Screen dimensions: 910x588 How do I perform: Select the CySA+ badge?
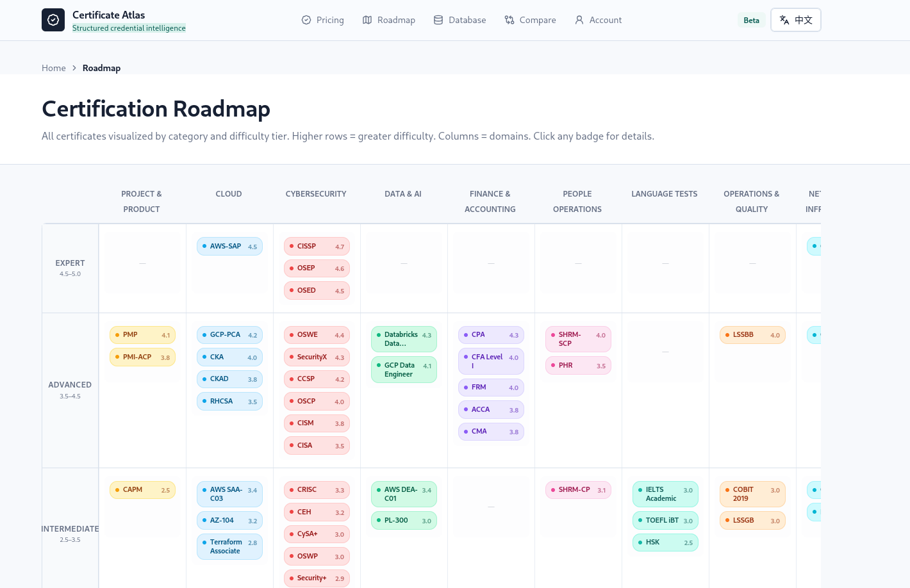(317, 534)
